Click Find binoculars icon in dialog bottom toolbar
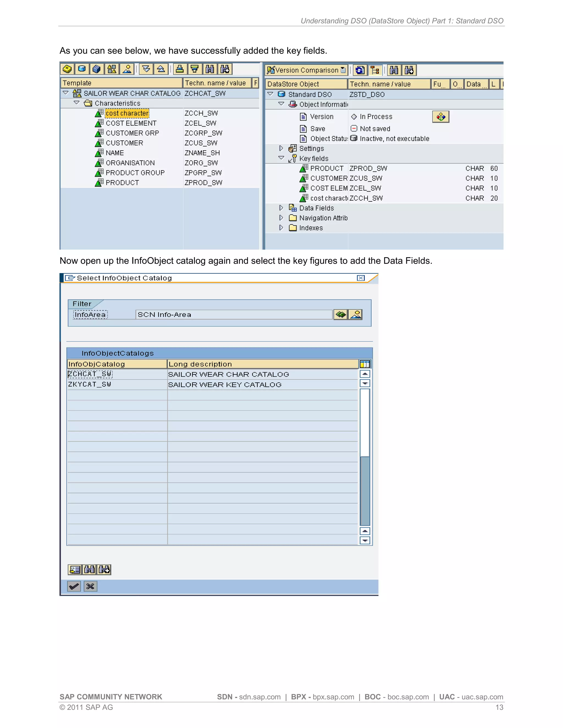This screenshot has width=563, height=728. pos(89,569)
